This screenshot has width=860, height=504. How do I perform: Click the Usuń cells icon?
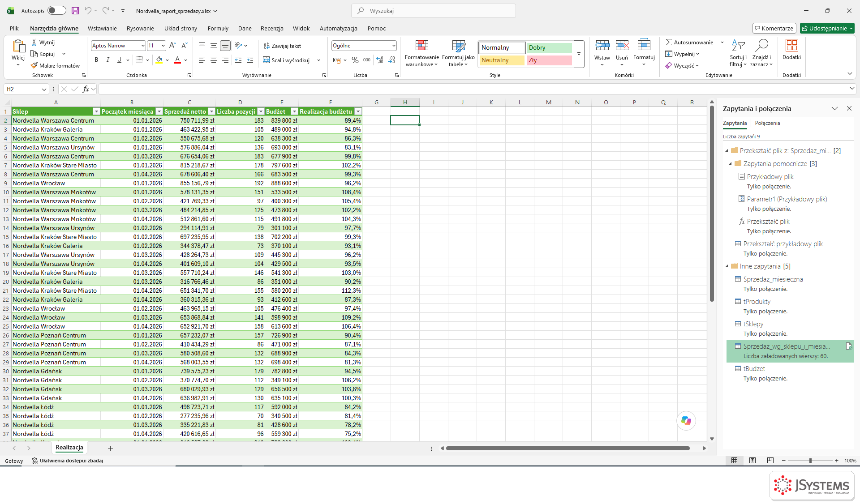pos(622,45)
